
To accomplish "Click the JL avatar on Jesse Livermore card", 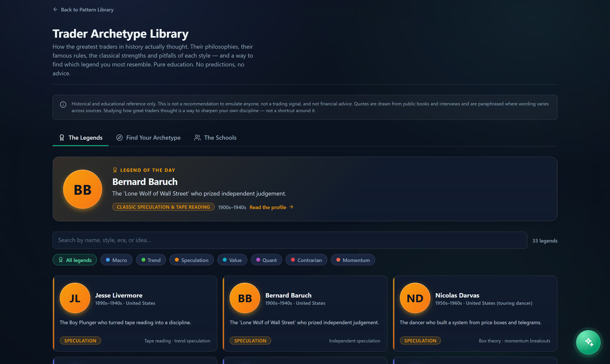I will click(x=75, y=298).
